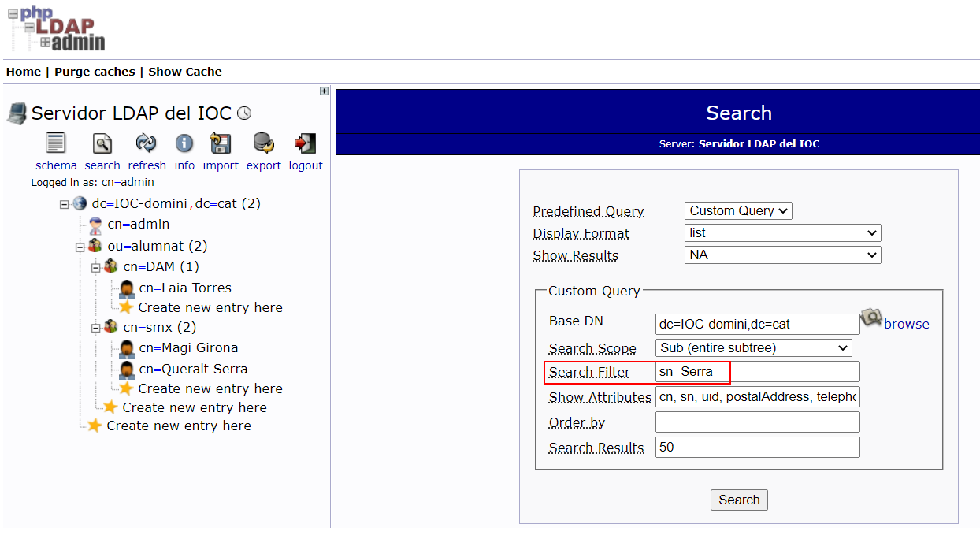This screenshot has width=980, height=550.
Task: Click the Base DN browse magnifier icon
Action: point(870,319)
